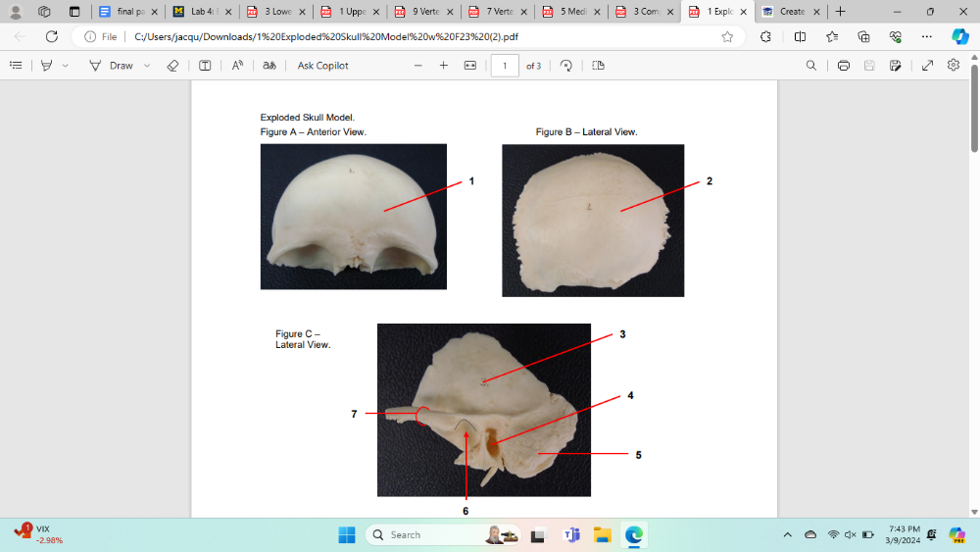
Task: Toggle the Read aloud tool
Action: (237, 66)
